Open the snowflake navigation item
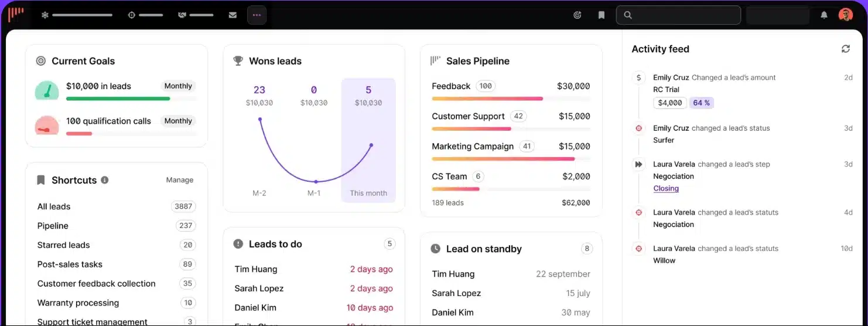The height and width of the screenshot is (326, 868). (76, 15)
